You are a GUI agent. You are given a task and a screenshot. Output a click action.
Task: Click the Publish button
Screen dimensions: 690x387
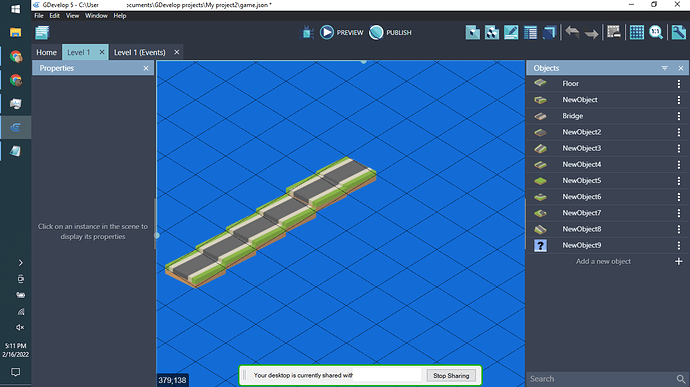[390, 33]
